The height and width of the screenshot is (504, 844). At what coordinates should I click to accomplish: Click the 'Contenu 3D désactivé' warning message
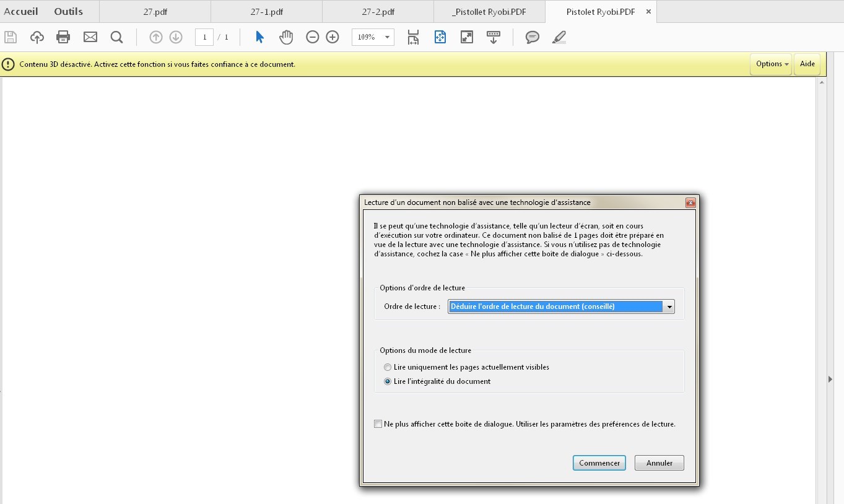(x=157, y=64)
